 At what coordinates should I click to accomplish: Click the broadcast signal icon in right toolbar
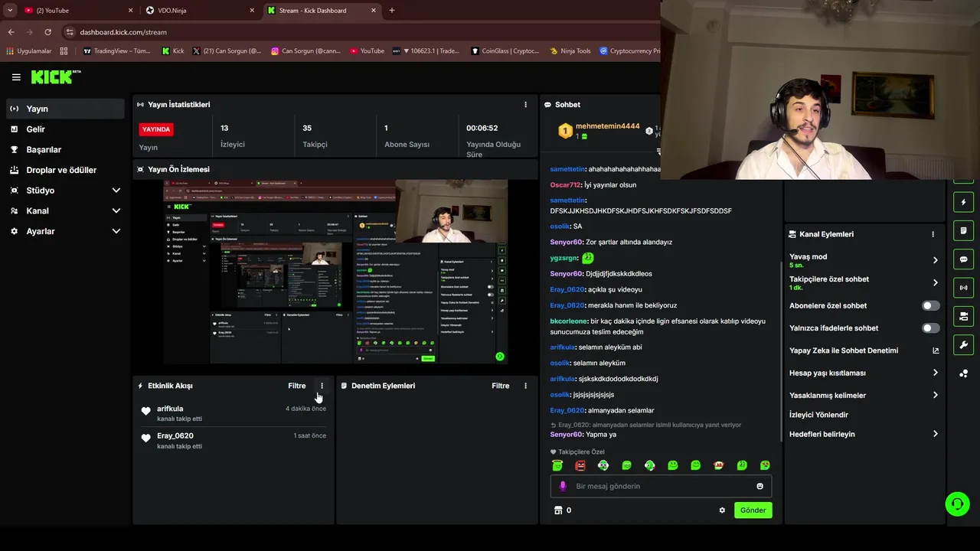[963, 288]
